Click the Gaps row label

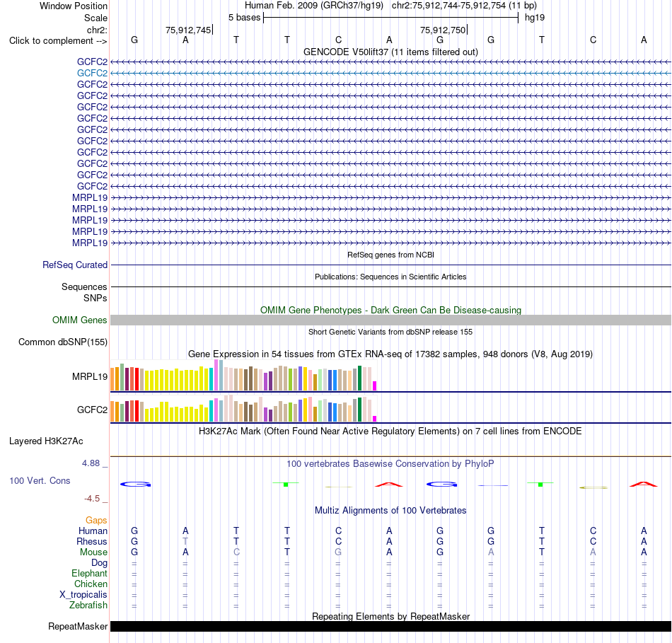pyautogui.click(x=96, y=521)
